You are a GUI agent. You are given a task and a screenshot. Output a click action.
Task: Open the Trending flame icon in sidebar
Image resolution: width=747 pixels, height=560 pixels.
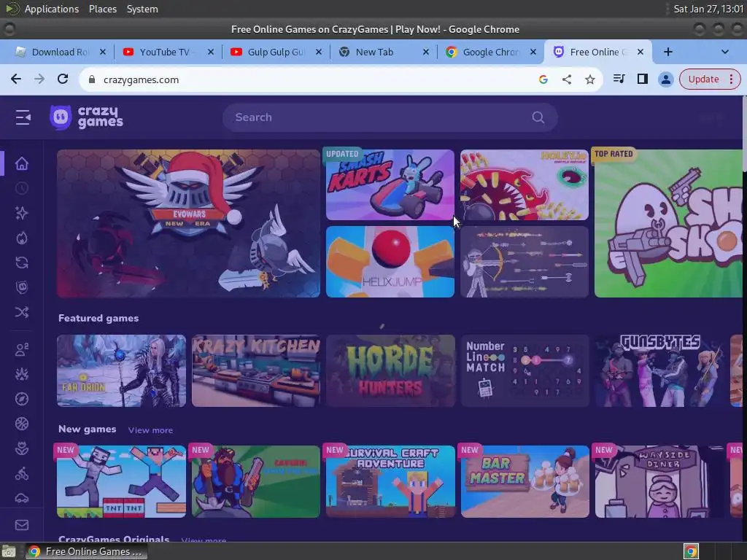coord(21,238)
